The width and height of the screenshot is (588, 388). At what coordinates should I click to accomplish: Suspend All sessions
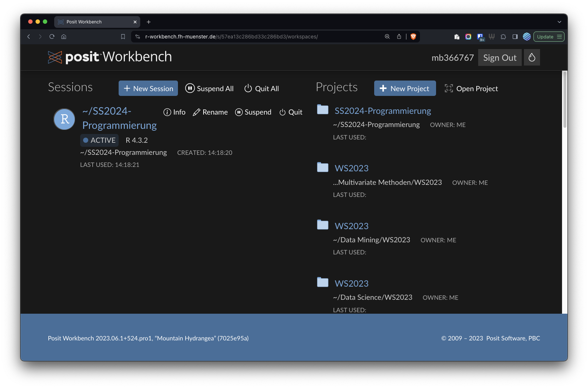pos(209,89)
